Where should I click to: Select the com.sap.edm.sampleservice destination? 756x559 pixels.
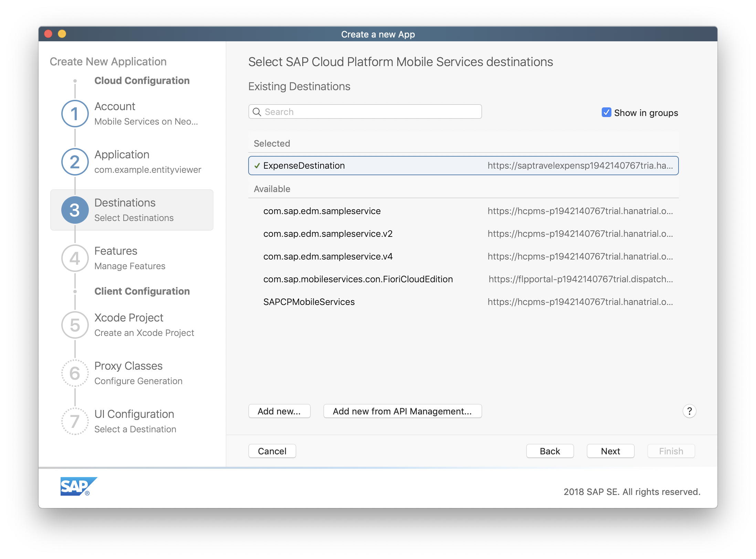click(463, 211)
